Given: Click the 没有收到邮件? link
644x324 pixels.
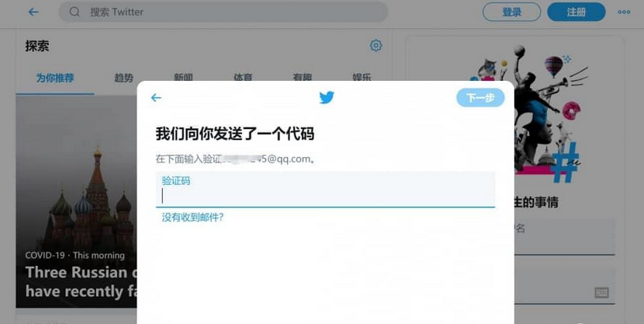Looking at the screenshot, I should pos(192,218).
